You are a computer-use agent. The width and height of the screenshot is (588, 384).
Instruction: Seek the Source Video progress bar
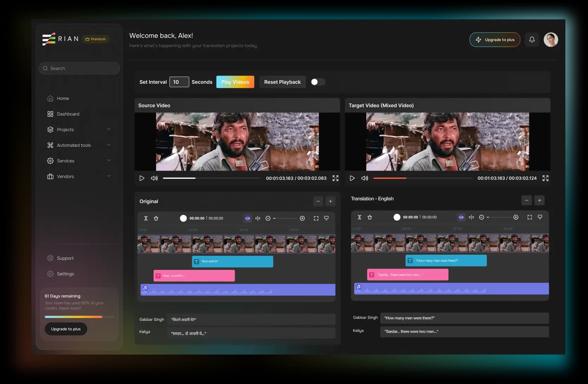click(212, 178)
